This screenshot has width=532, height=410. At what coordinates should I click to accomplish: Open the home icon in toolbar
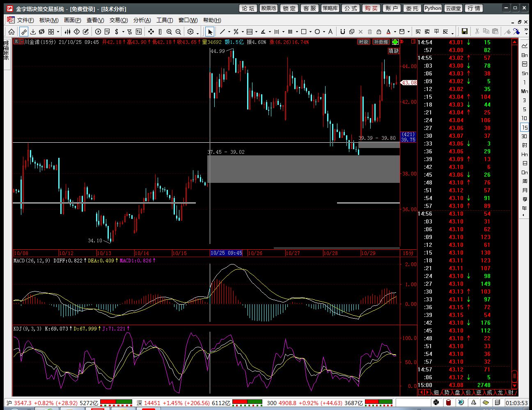tap(11, 32)
